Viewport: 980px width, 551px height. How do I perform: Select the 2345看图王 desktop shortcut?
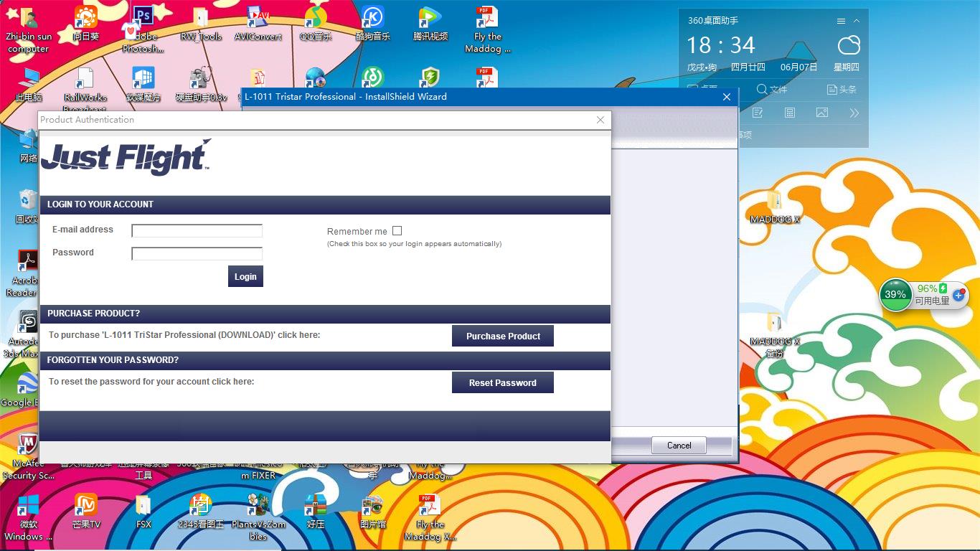click(201, 512)
